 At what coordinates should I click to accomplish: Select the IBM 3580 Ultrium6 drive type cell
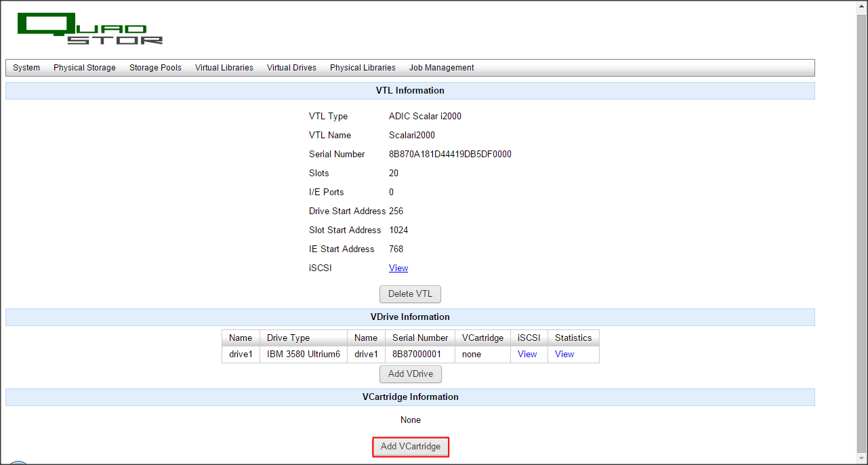pos(304,355)
